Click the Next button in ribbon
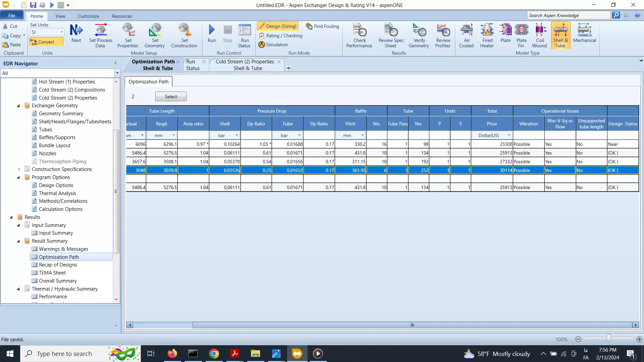644x362 pixels. tap(76, 34)
